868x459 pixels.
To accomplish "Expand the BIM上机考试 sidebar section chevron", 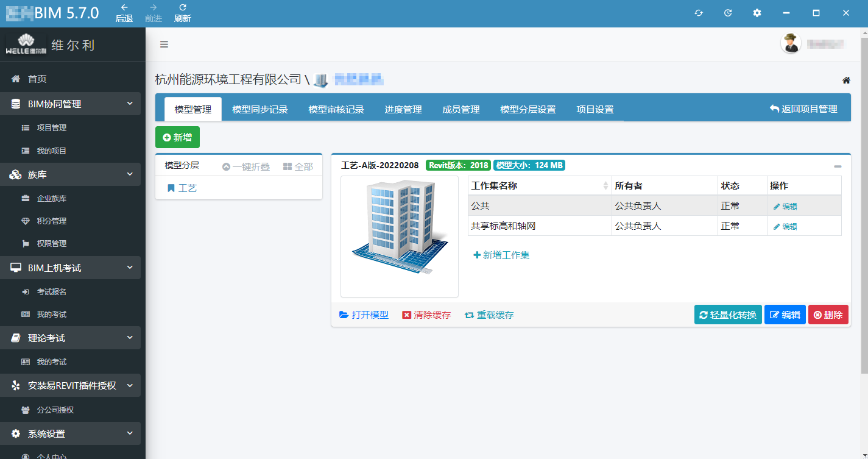I will (x=130, y=268).
